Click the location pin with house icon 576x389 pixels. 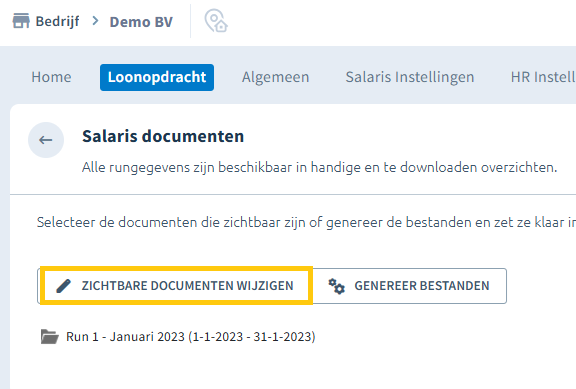click(216, 21)
